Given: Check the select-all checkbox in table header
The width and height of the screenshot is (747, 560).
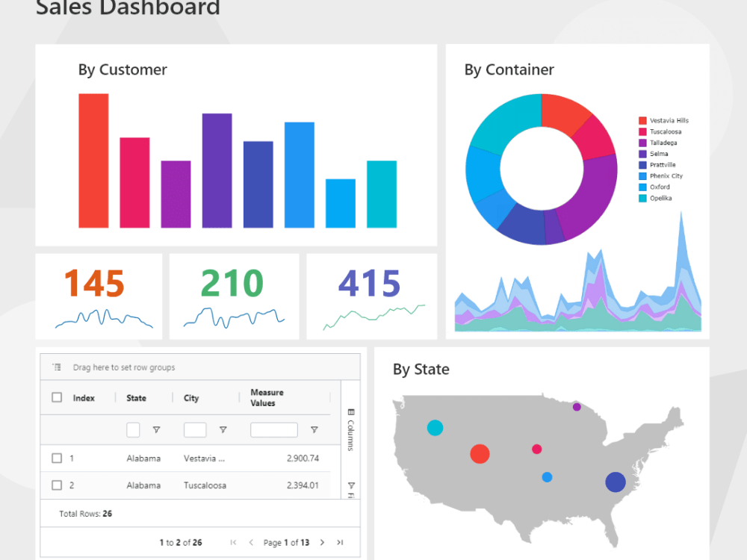Looking at the screenshot, I should point(57,396).
